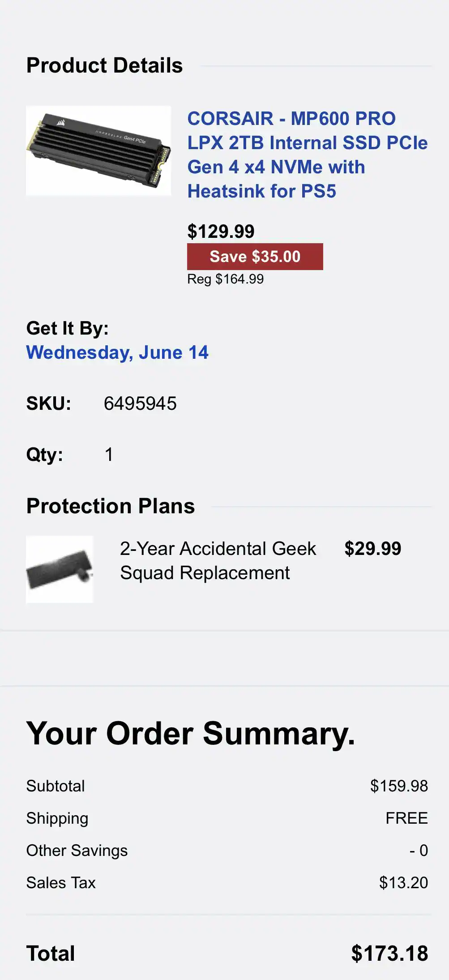The height and width of the screenshot is (980, 449).
Task: Tap the $159.98 subtotal amount
Action: (x=399, y=786)
